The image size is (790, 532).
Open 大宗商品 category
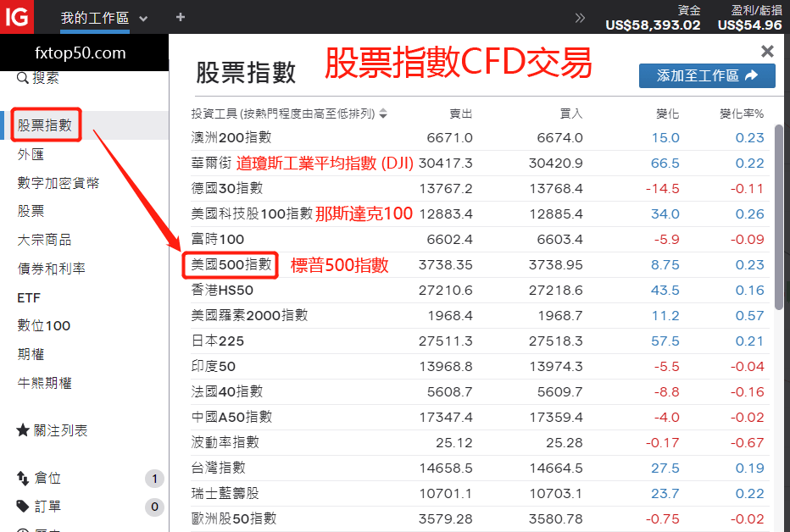pos(44,240)
